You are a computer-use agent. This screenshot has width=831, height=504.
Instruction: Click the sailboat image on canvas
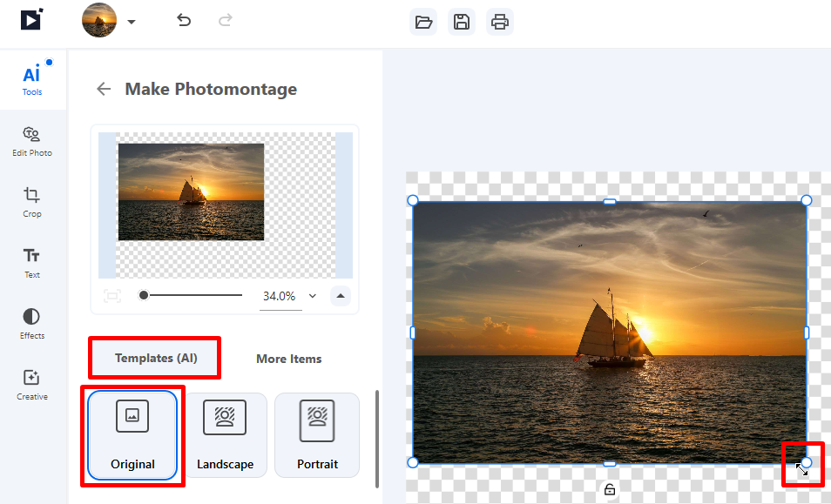pos(610,333)
